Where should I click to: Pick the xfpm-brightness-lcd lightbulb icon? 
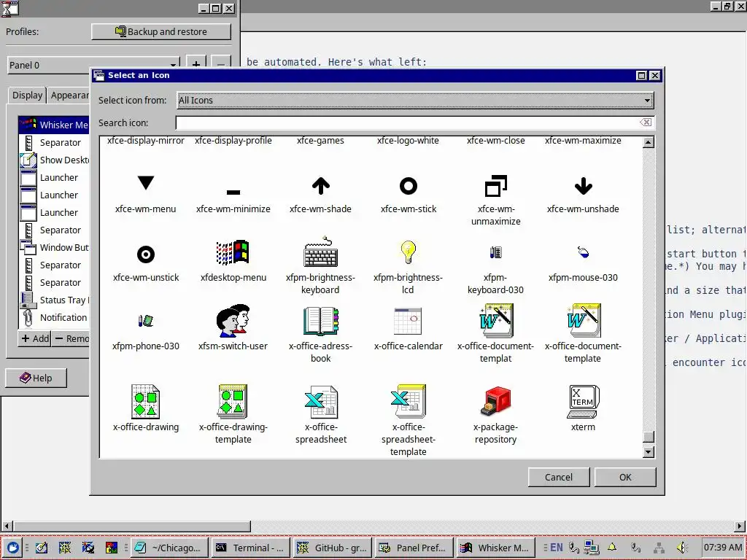tap(409, 252)
